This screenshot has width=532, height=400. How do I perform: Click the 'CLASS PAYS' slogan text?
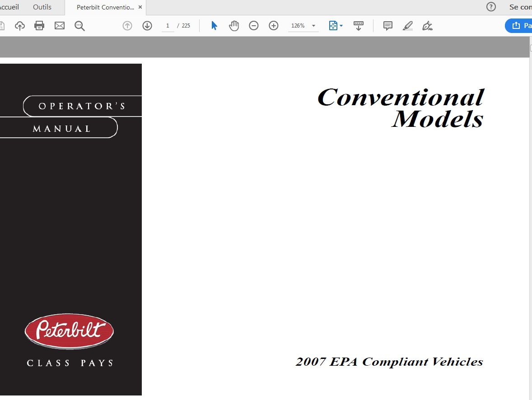pyautogui.click(x=70, y=363)
